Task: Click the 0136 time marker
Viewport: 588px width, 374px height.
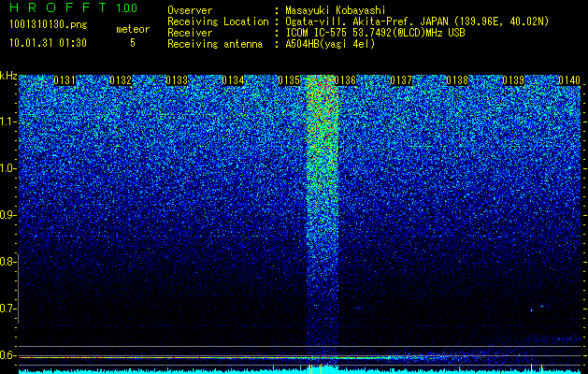Action: click(345, 80)
